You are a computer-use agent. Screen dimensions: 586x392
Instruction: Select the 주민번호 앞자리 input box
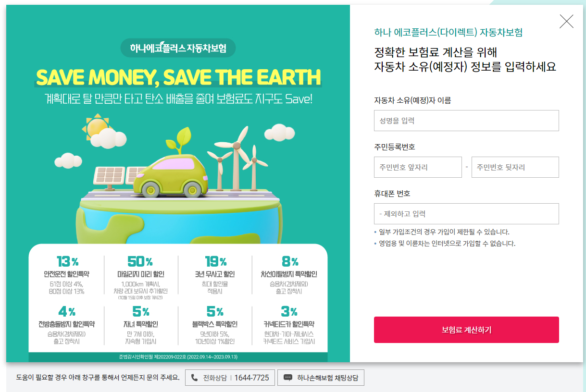click(417, 167)
